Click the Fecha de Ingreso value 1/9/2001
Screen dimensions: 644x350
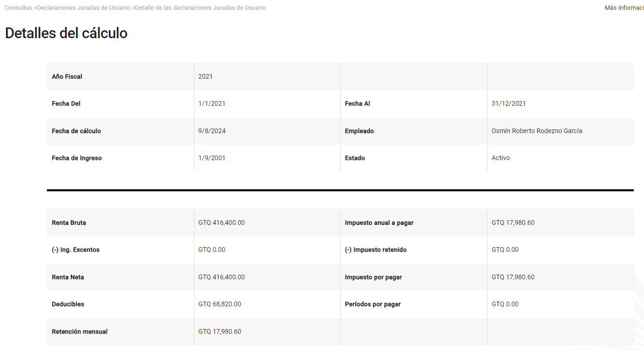[212, 158]
